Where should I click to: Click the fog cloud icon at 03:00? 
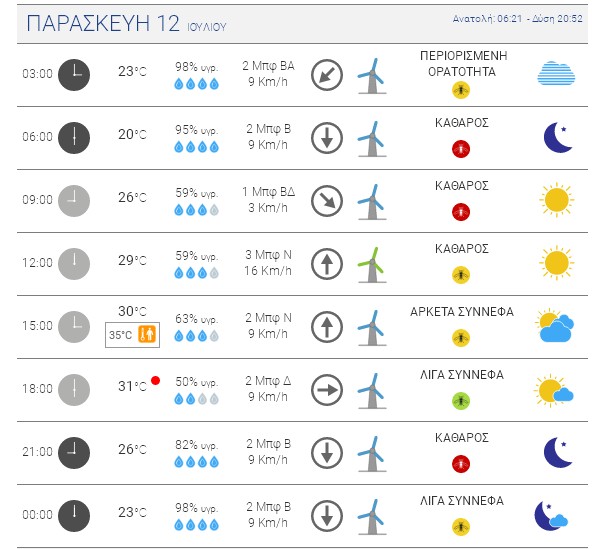(x=556, y=73)
